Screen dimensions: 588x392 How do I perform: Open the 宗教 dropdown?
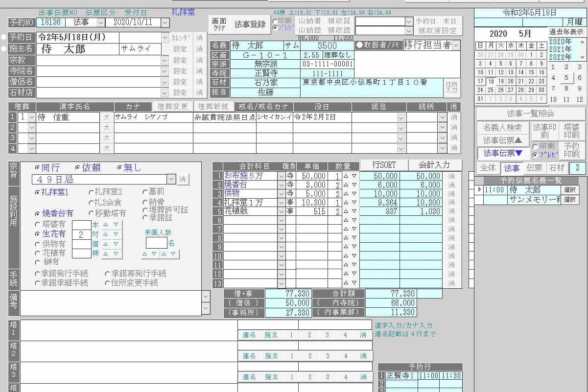(x=165, y=60)
